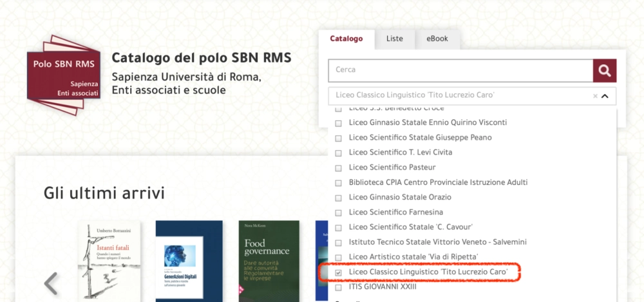
Task: Tick Liceo Scientifico Pasteur checkbox
Action: (x=339, y=168)
